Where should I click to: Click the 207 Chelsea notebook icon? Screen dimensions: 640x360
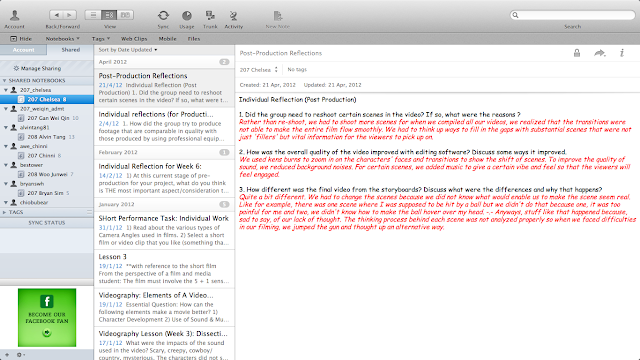[x=21, y=99]
